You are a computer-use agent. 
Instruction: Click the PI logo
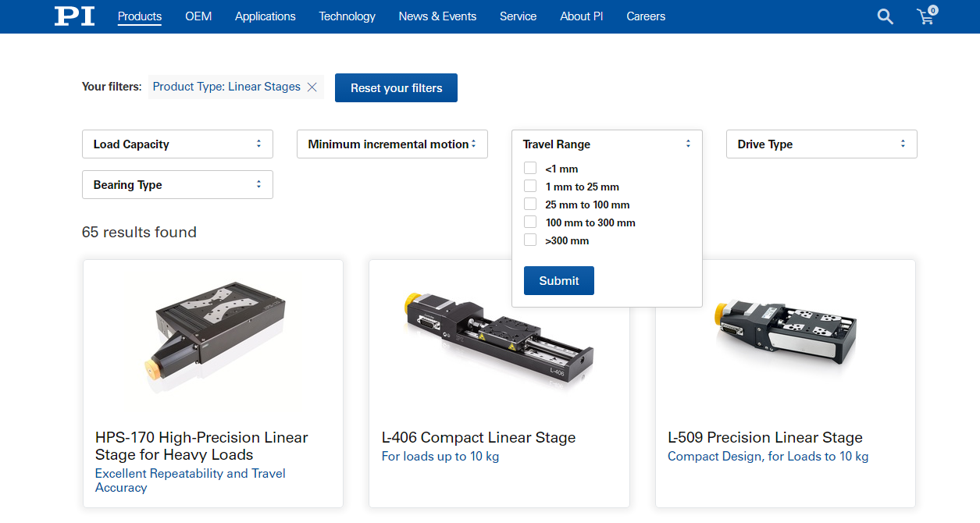point(74,16)
